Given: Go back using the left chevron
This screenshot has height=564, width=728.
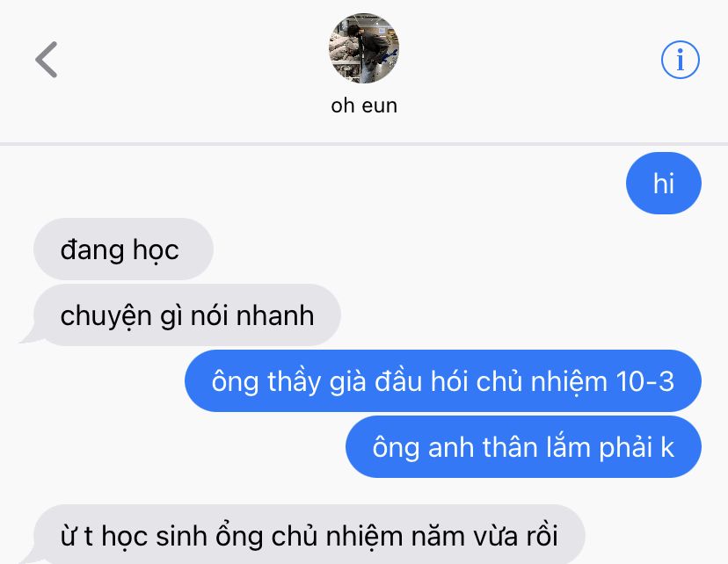Looking at the screenshot, I should pyautogui.click(x=47, y=60).
